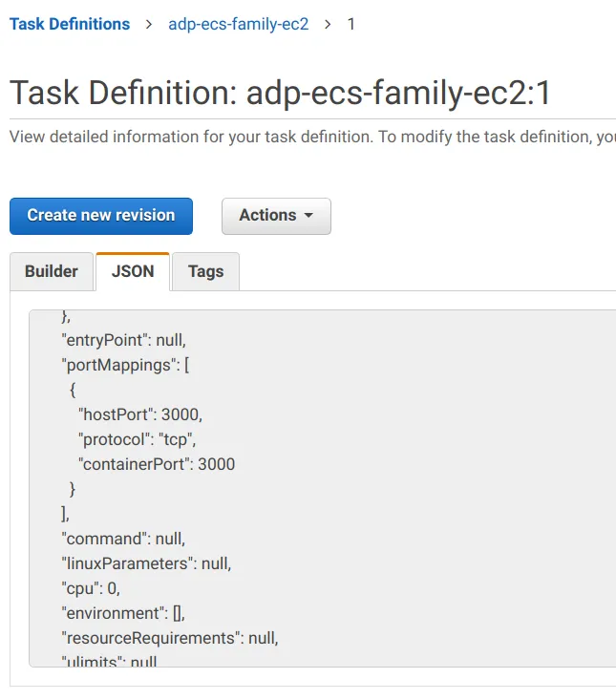Click the Create new revision button

coord(101,216)
